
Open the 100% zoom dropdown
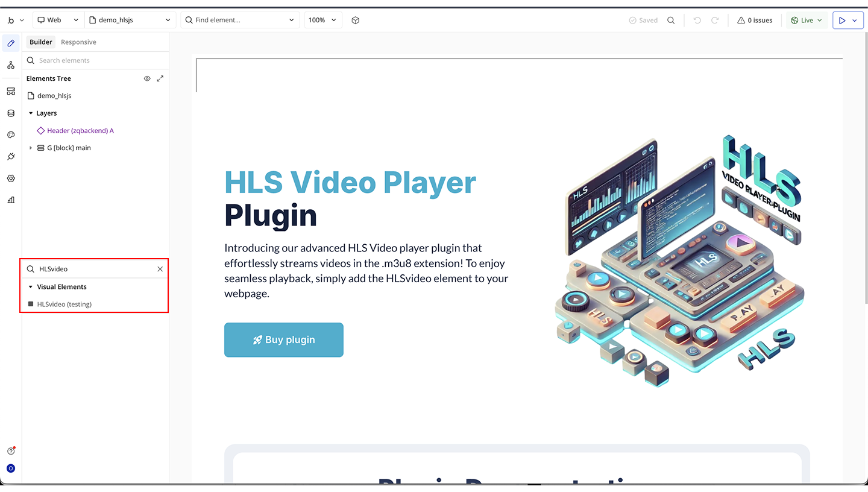323,20
